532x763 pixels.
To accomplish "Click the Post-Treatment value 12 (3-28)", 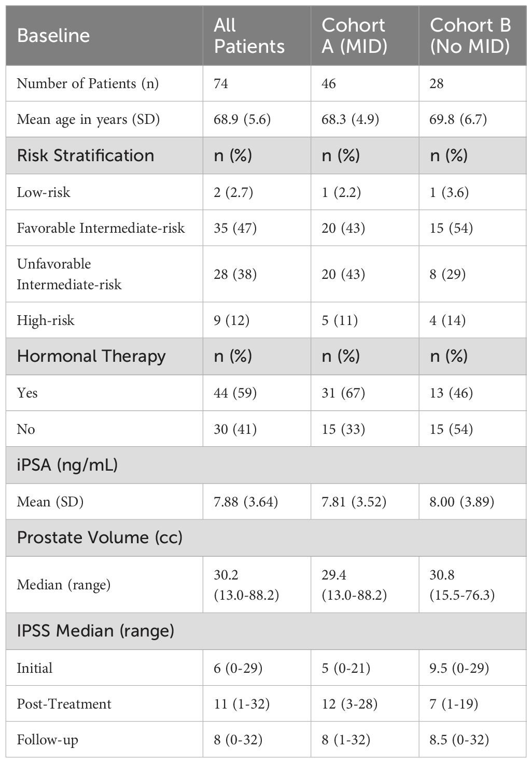I will [349, 704].
